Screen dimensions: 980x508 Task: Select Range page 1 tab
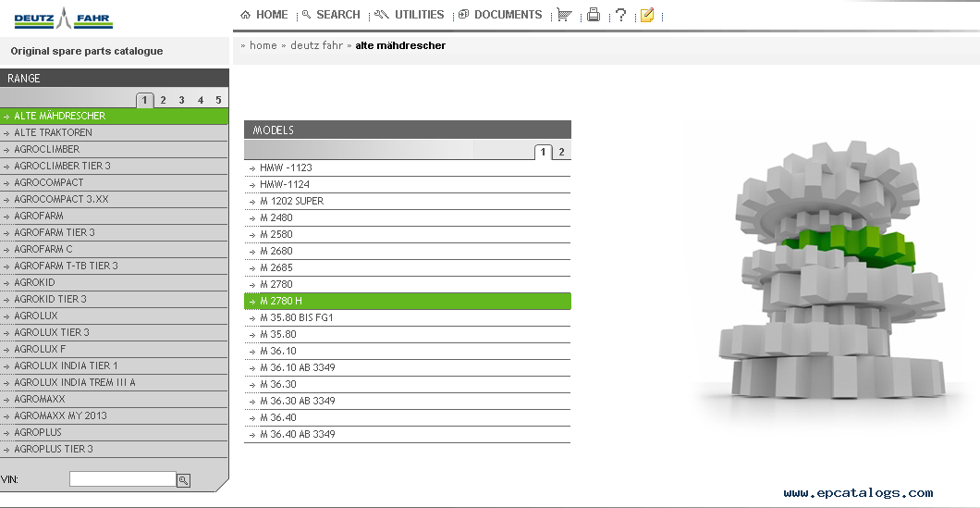144,100
